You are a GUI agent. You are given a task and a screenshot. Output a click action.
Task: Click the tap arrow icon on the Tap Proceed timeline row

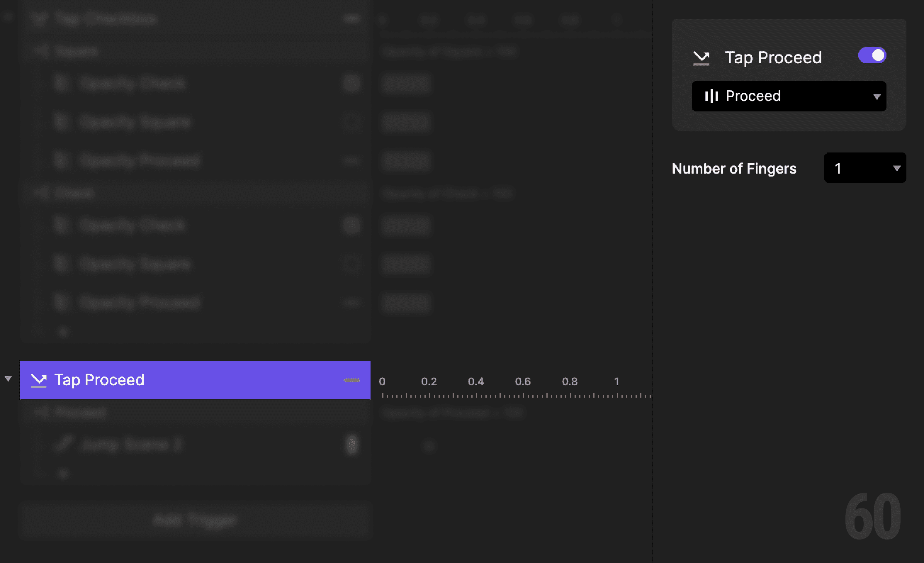[39, 380]
